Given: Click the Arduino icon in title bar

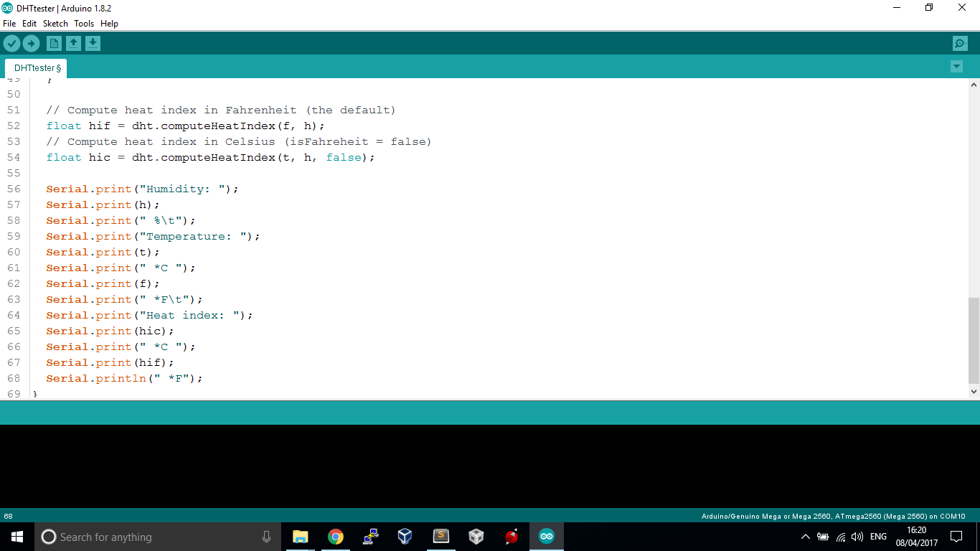Looking at the screenshot, I should 9,8.
